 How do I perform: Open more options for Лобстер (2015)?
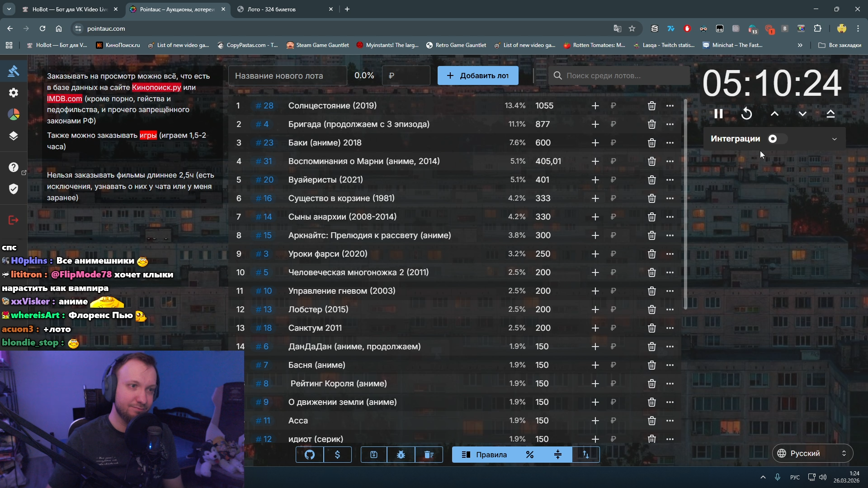(670, 310)
